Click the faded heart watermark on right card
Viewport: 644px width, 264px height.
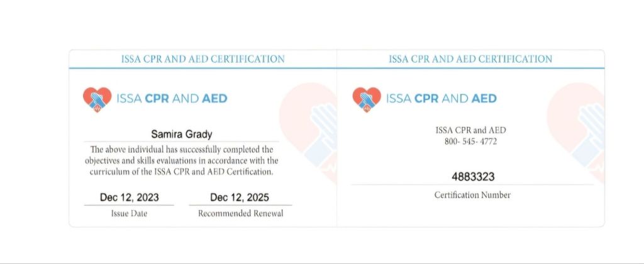click(x=577, y=129)
